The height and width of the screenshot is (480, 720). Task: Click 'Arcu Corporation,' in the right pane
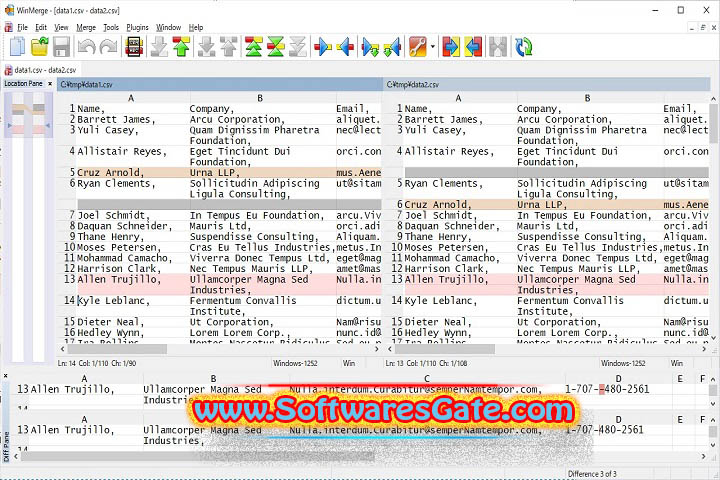click(x=564, y=119)
